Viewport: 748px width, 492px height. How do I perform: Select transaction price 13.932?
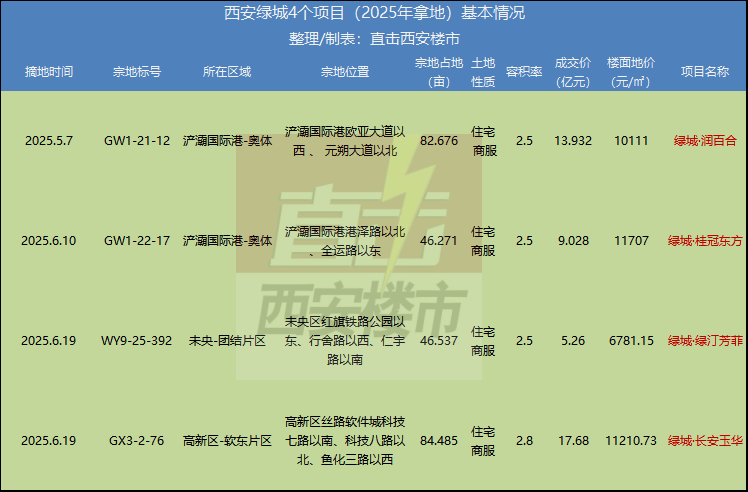point(573,141)
